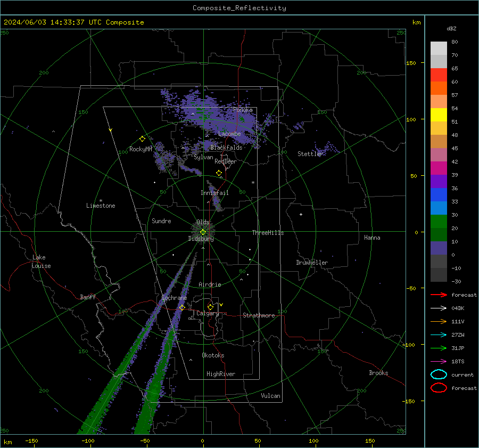
Task: Select the indigo dBZ swatch near 0
Action: tap(439, 248)
